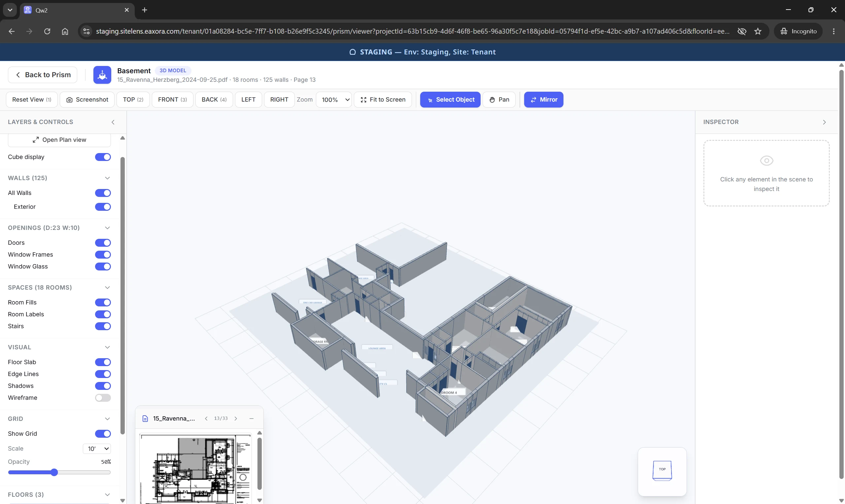Click the floor plan thumbnail preview
Viewport: 845px width, 504px height.
[x=195, y=469]
